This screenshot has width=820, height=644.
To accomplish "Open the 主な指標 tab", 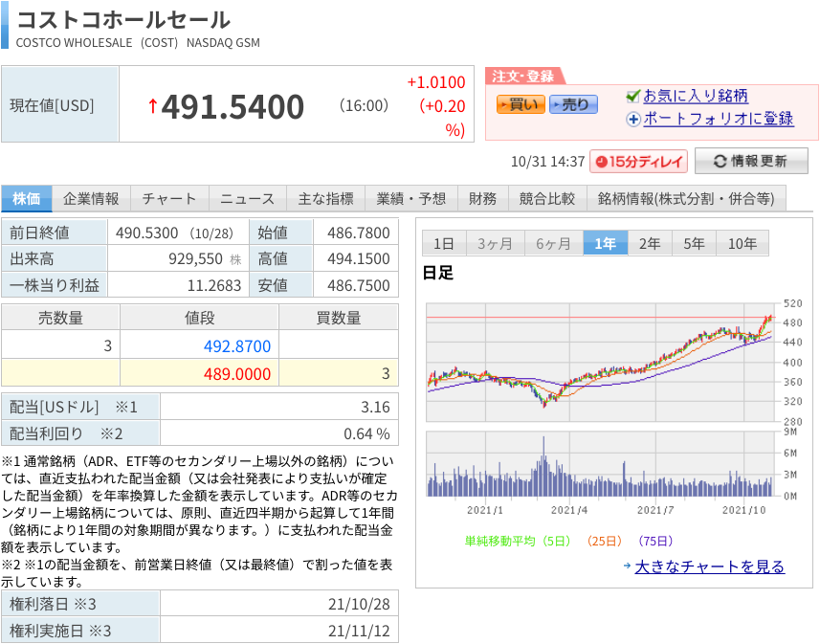I will click(326, 199).
